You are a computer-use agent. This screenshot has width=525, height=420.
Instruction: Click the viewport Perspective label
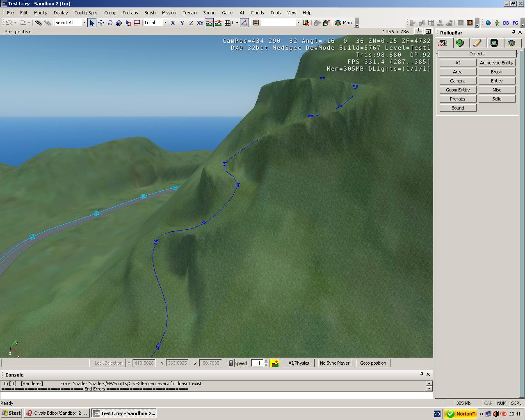(x=18, y=32)
